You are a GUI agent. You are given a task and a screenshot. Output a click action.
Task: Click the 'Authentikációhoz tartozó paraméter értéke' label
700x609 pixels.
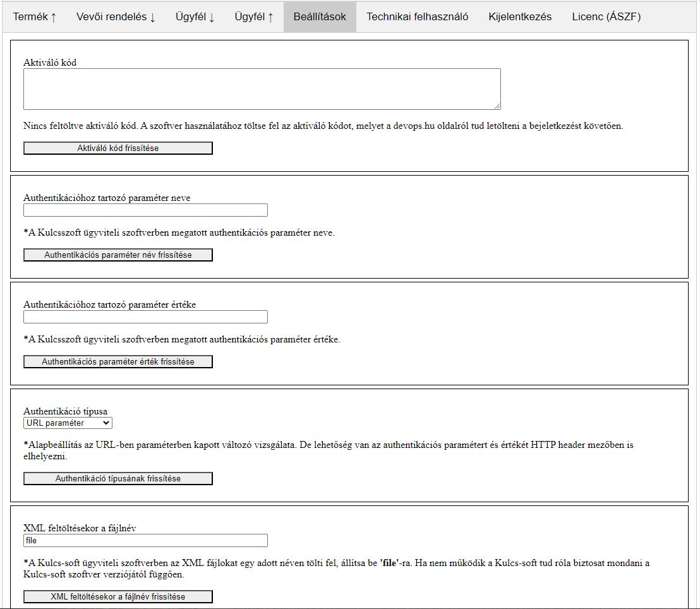click(109, 304)
